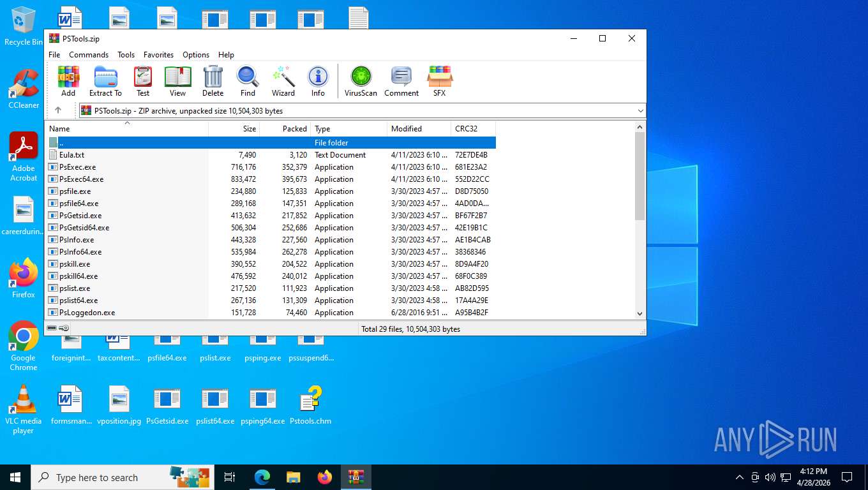
Task: Sort by Size column header
Action: point(234,129)
